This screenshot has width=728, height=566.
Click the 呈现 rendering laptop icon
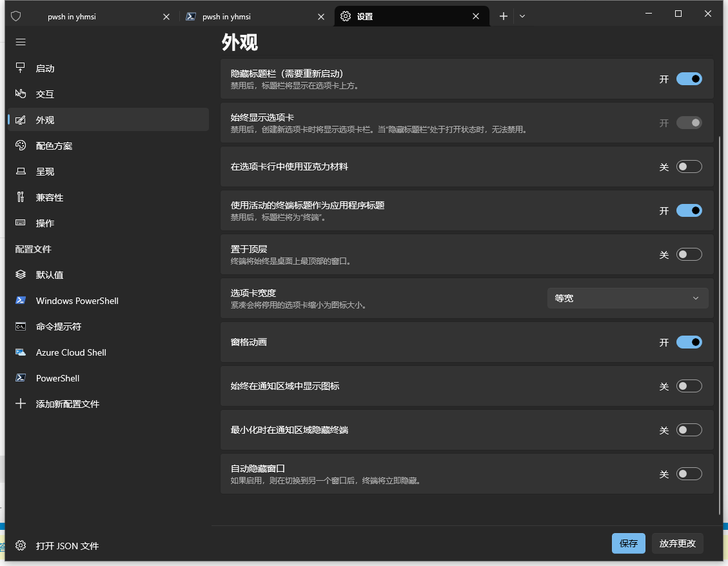click(21, 172)
